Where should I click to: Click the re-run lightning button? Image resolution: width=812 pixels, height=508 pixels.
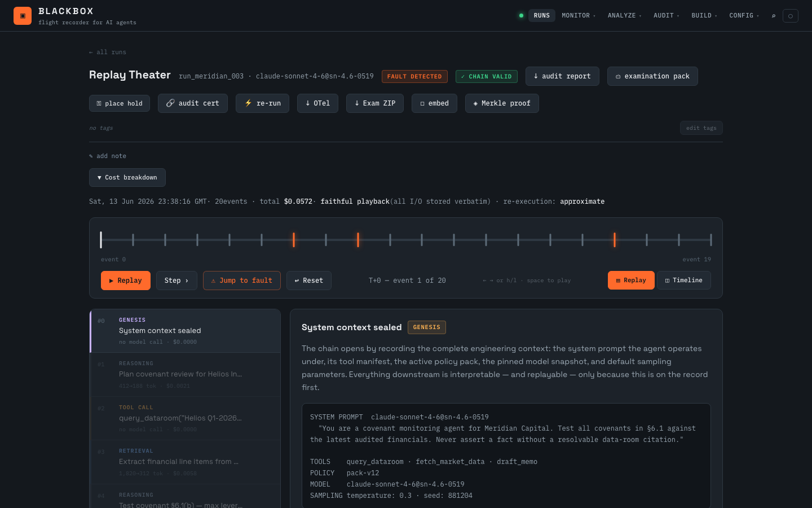pos(262,103)
